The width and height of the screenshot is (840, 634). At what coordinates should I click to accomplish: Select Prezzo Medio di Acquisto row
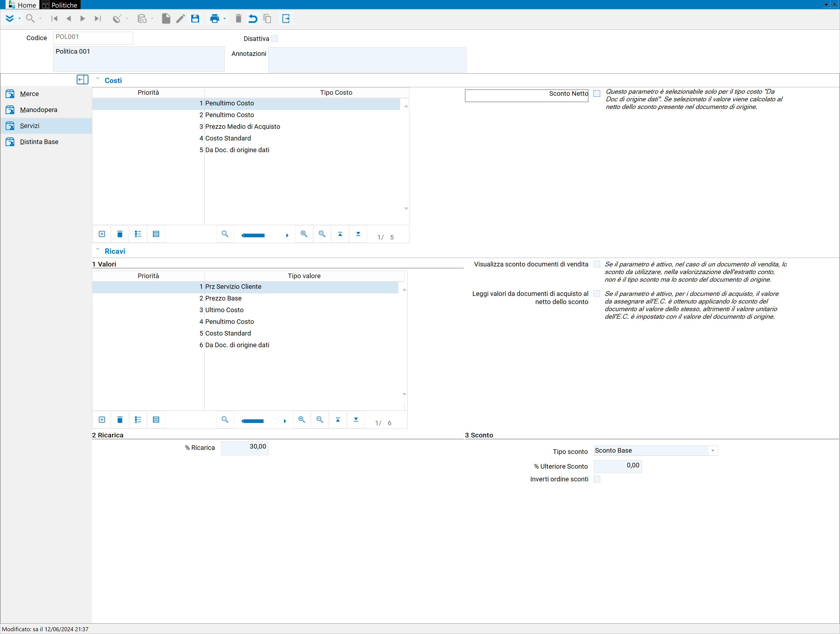tap(246, 127)
